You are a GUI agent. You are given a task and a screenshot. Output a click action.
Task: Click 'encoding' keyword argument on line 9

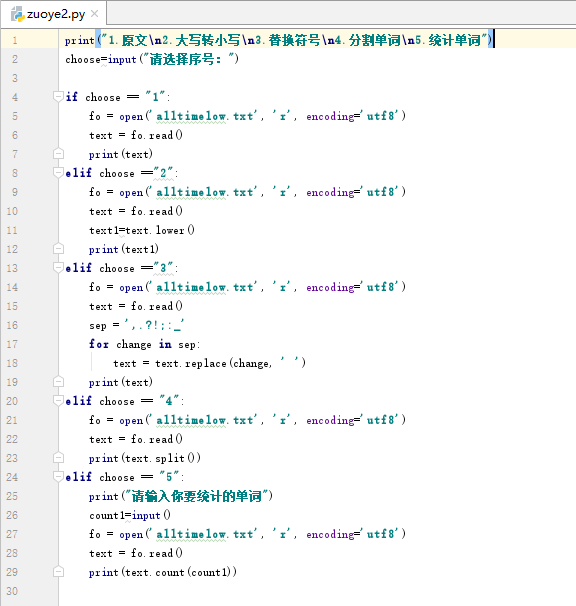point(330,192)
